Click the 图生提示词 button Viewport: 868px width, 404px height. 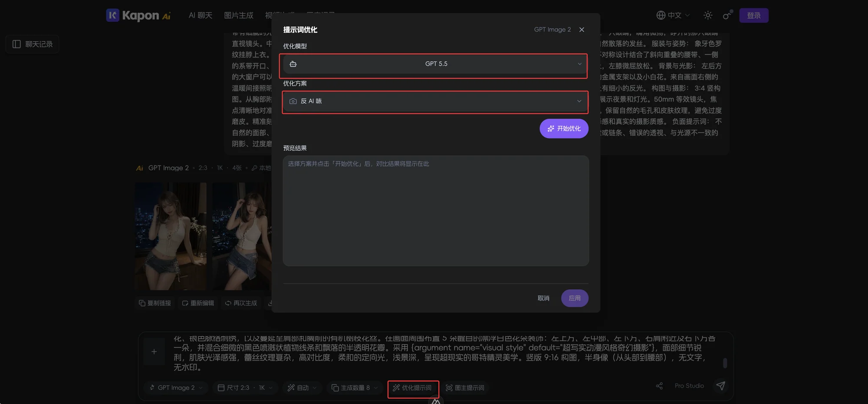[x=465, y=387]
